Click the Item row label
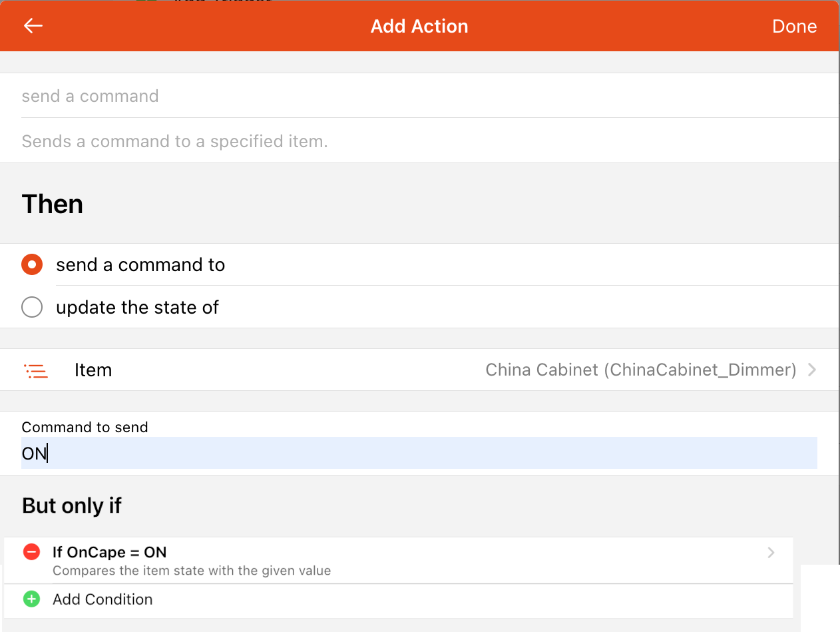The image size is (840, 632). tap(93, 370)
